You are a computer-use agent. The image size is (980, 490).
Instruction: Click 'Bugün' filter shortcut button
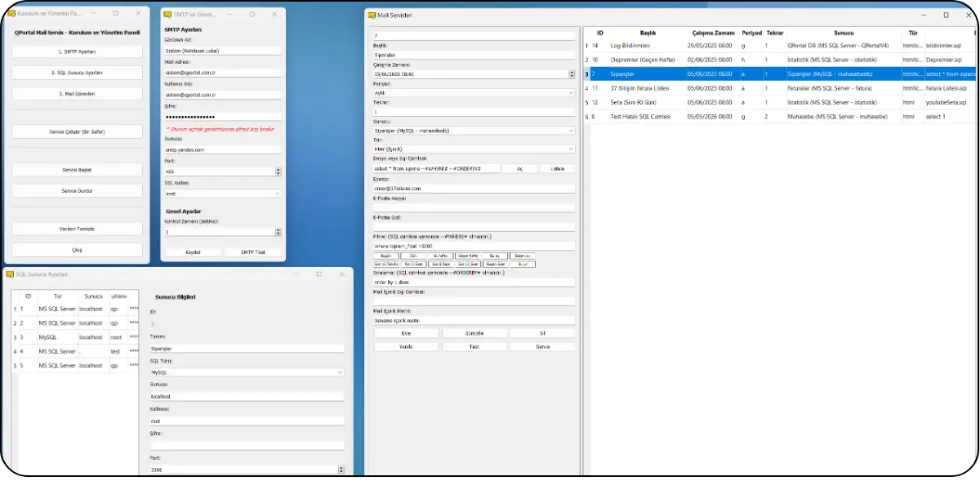pyautogui.click(x=386, y=256)
